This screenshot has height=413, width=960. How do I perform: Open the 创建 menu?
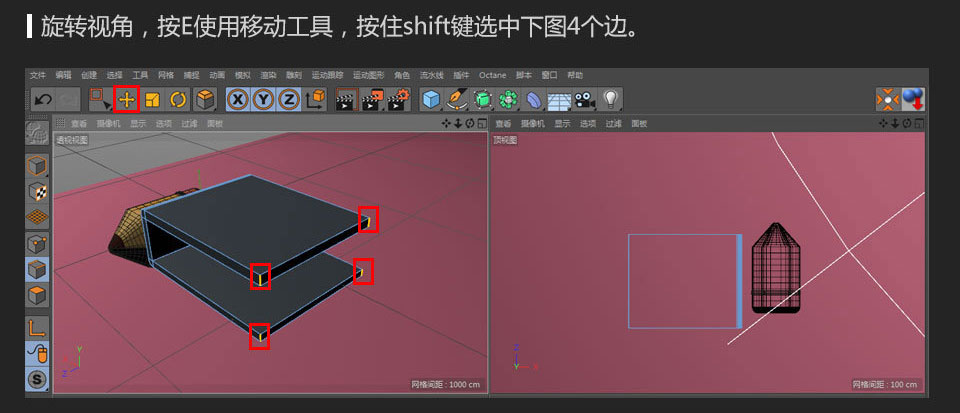(89, 75)
